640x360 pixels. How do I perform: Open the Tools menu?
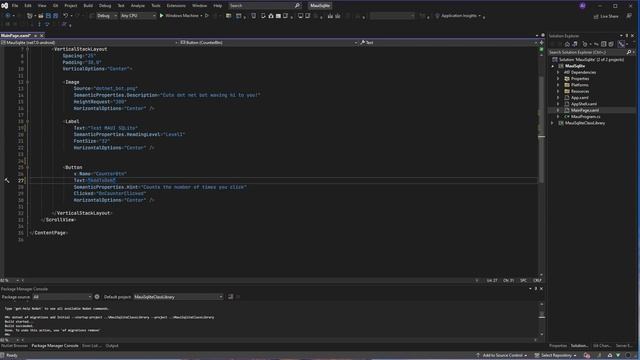tap(156, 6)
